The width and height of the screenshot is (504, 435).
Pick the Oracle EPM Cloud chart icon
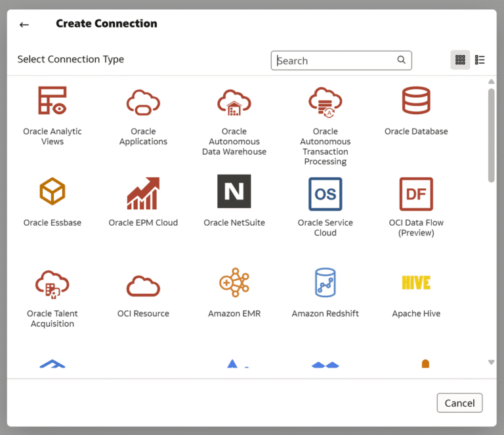143,193
